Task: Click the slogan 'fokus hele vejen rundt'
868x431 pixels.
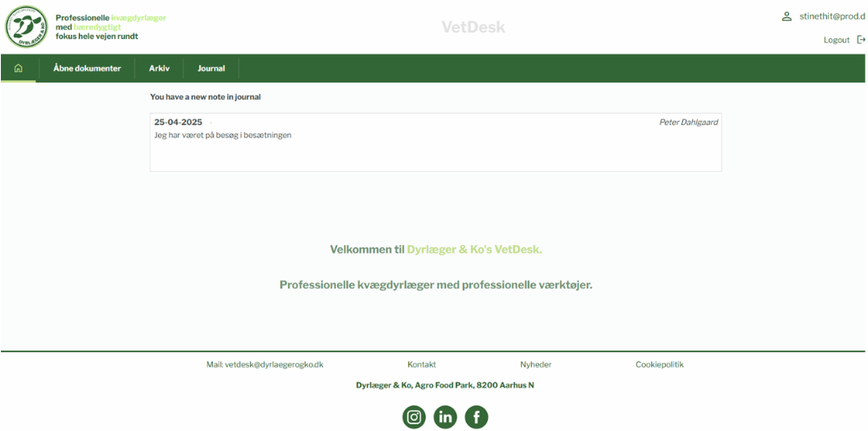Action: (x=97, y=36)
